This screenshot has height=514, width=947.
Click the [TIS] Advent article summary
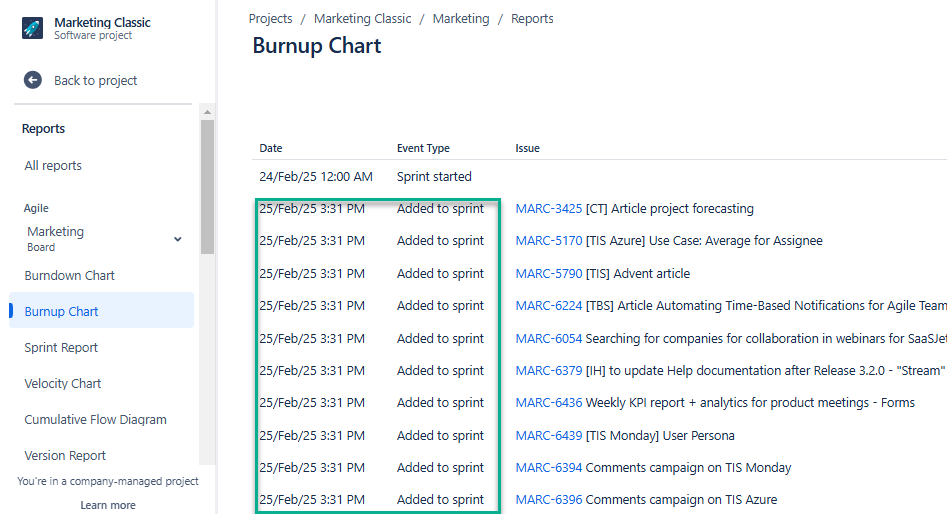click(x=638, y=274)
